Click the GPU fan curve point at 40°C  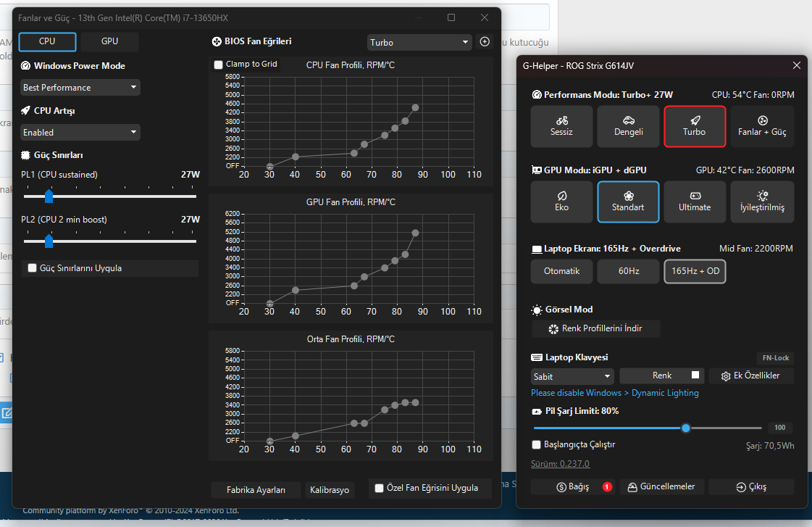[296, 290]
